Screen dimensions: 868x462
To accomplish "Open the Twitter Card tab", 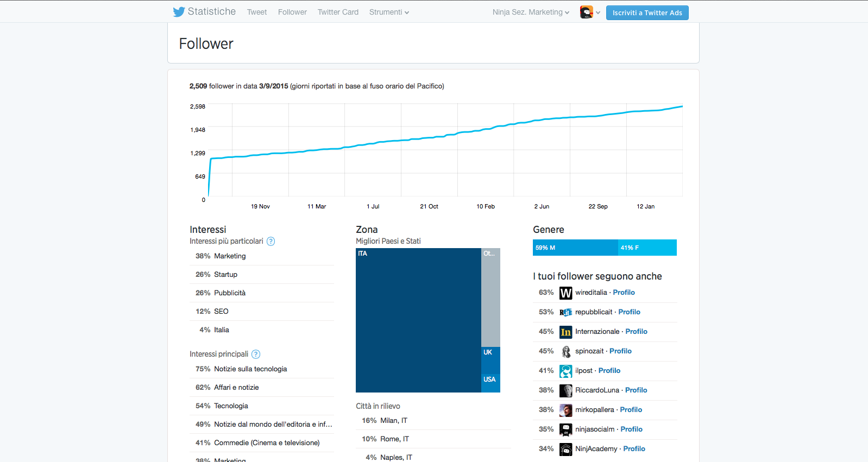I will (x=338, y=12).
